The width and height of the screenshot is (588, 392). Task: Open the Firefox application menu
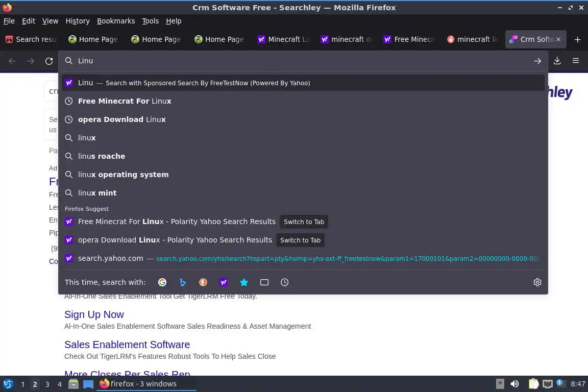[x=576, y=61]
